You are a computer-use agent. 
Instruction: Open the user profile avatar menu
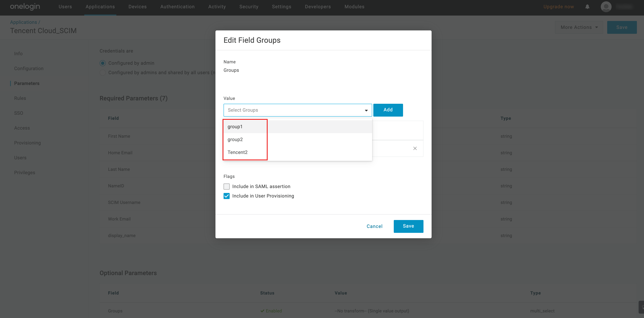(x=606, y=7)
